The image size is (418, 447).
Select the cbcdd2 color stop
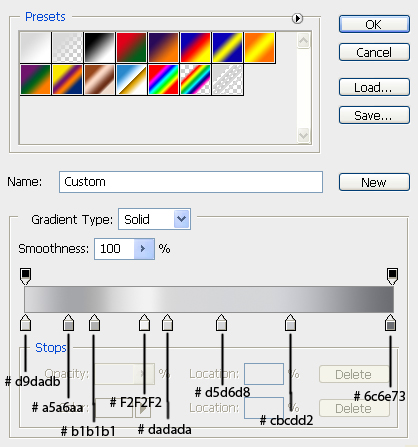[290, 322]
